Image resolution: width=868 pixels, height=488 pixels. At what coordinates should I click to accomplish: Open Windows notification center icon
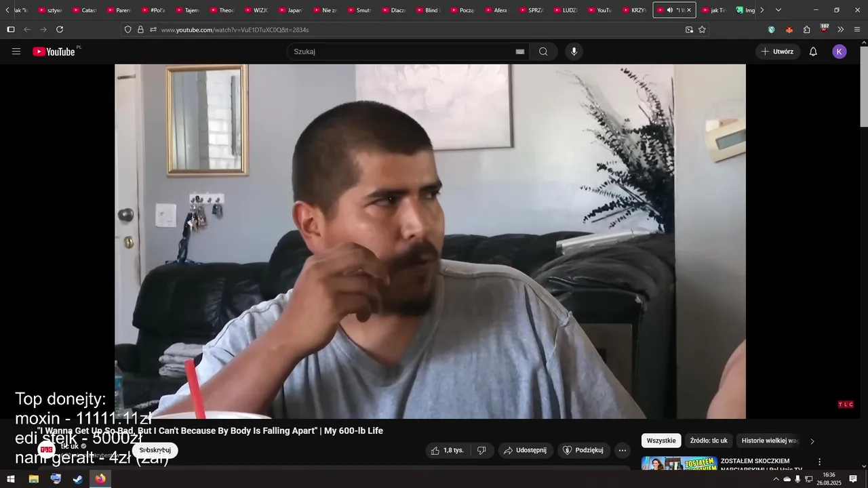pyautogui.click(x=853, y=479)
